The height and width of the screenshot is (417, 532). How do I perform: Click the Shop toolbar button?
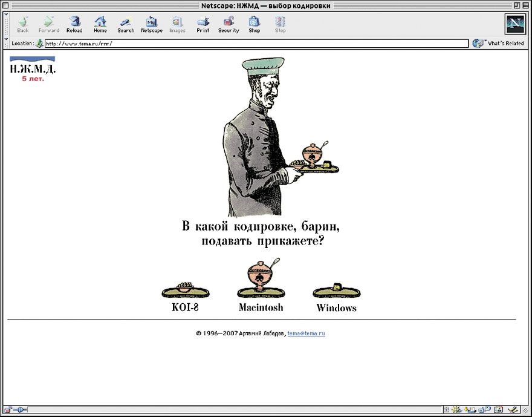click(254, 24)
